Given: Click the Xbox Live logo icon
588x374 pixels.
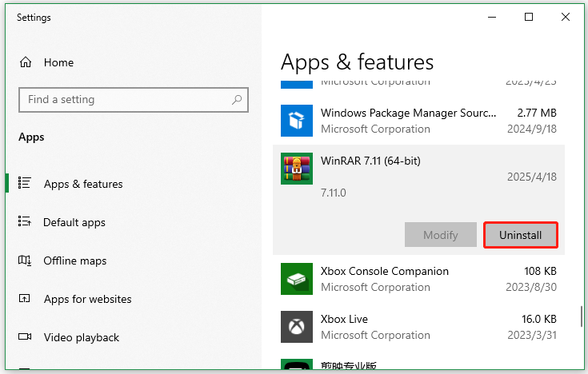Looking at the screenshot, I should pyautogui.click(x=297, y=327).
